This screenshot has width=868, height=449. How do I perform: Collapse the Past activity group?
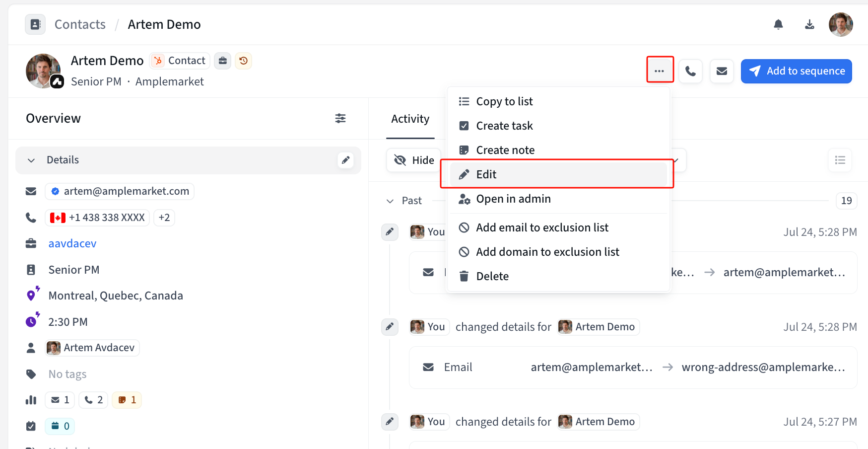pyautogui.click(x=390, y=201)
